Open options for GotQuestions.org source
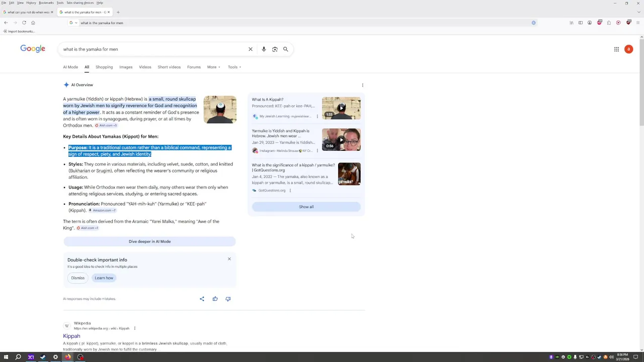This screenshot has height=362, width=644. (290, 191)
